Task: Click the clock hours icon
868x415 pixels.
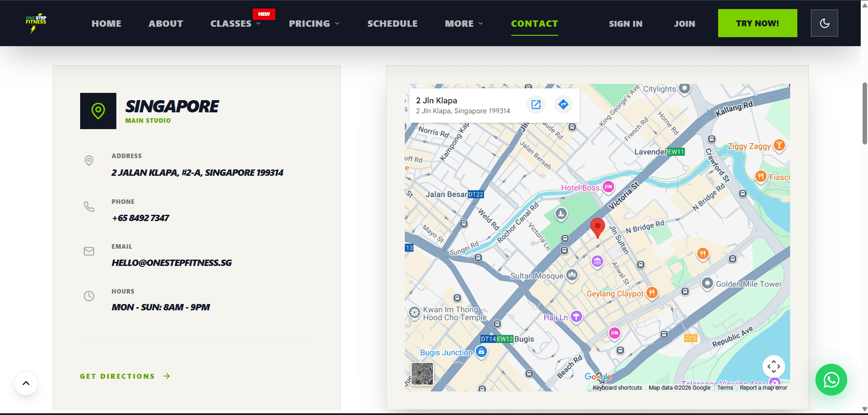Action: [89, 296]
